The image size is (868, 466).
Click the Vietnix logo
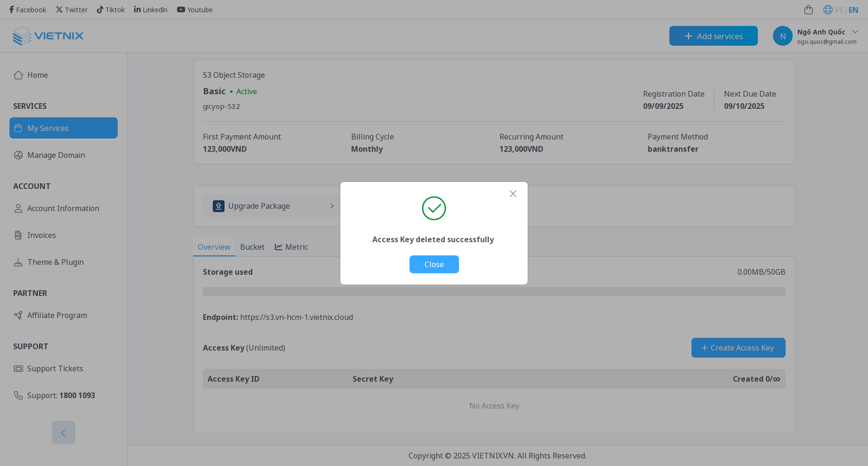click(x=48, y=36)
